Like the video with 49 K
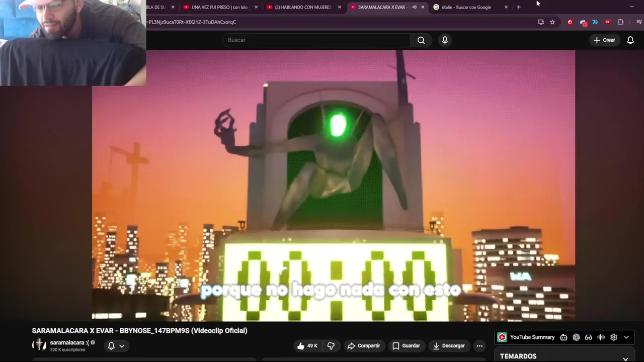644x362 pixels. pyautogui.click(x=307, y=346)
